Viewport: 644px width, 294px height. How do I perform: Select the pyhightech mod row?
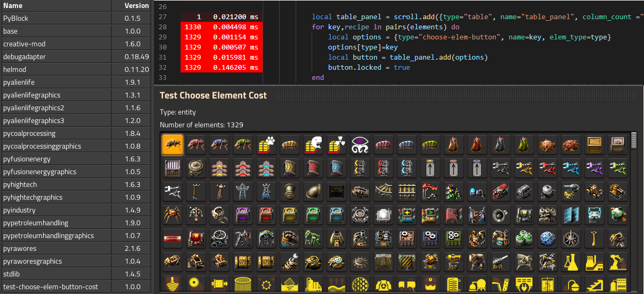pos(76,184)
